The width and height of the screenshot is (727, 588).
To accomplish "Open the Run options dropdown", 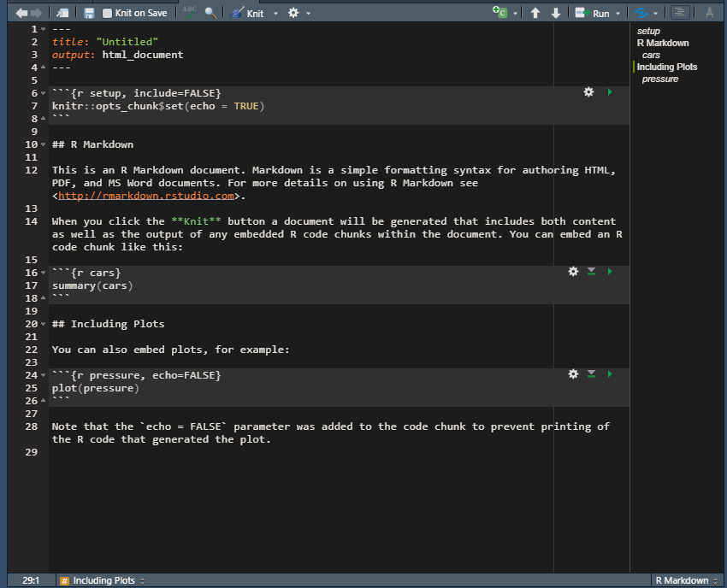I will click(618, 14).
